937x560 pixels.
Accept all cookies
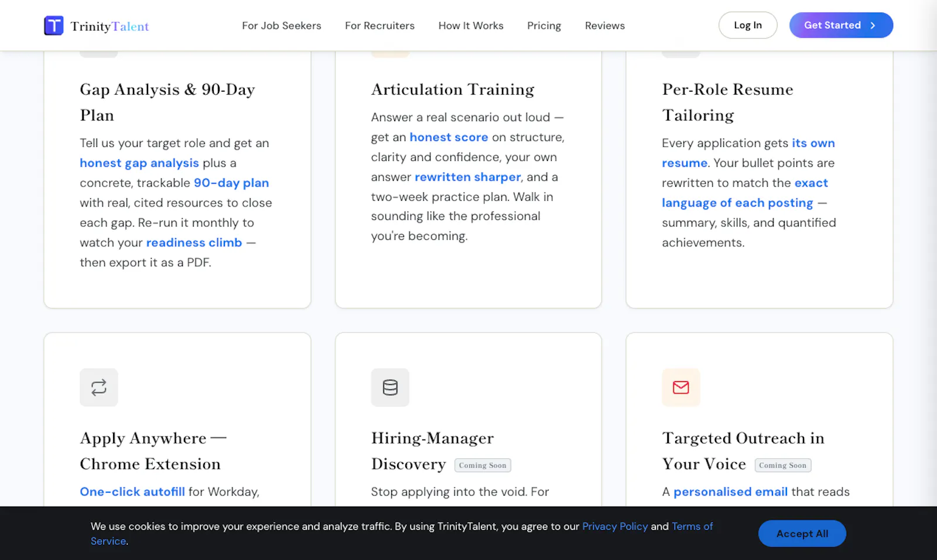pyautogui.click(x=802, y=534)
